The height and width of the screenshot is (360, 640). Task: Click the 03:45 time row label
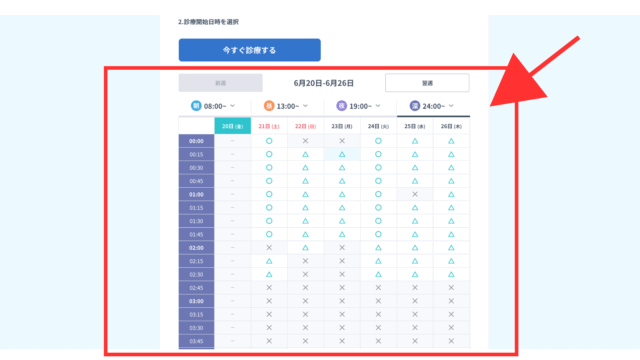[196, 341]
